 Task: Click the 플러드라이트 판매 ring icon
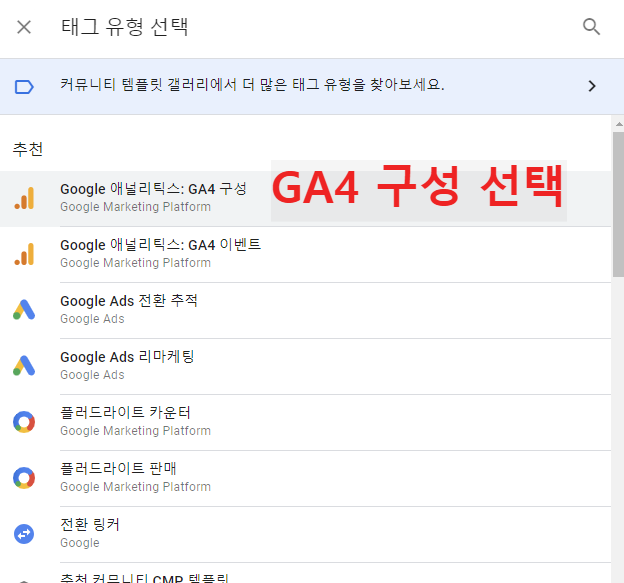[24, 478]
